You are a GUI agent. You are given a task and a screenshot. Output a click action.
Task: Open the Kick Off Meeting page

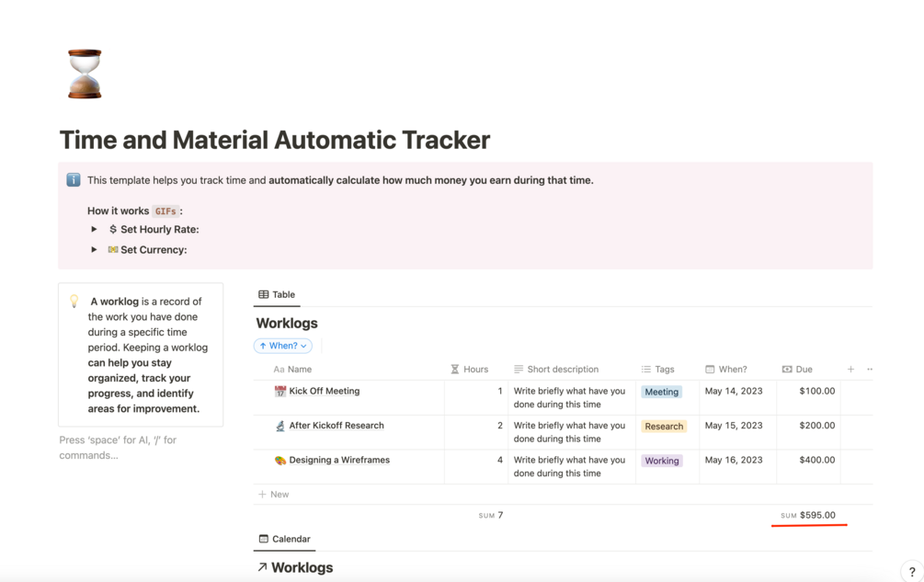point(325,392)
